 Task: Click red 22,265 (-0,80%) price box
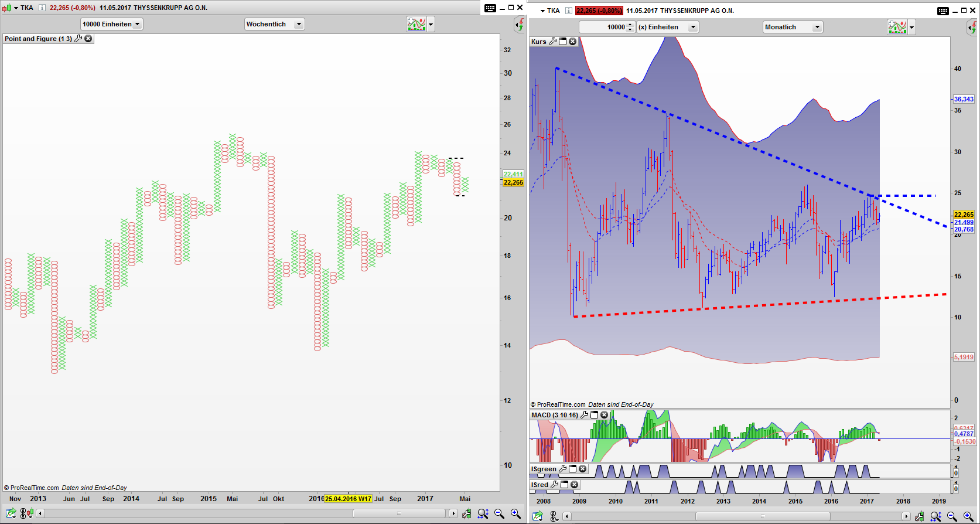pos(599,11)
